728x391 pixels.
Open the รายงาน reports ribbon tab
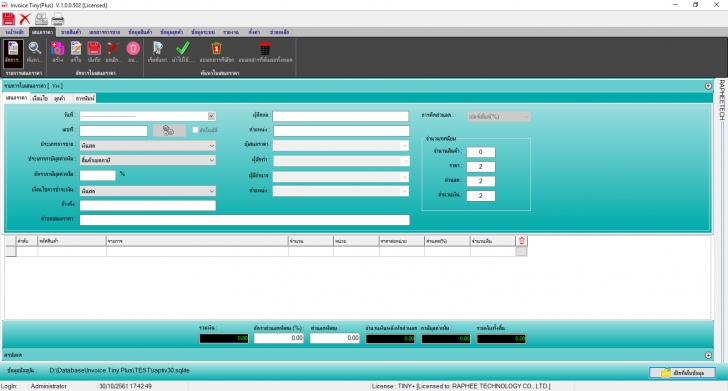[x=231, y=32]
